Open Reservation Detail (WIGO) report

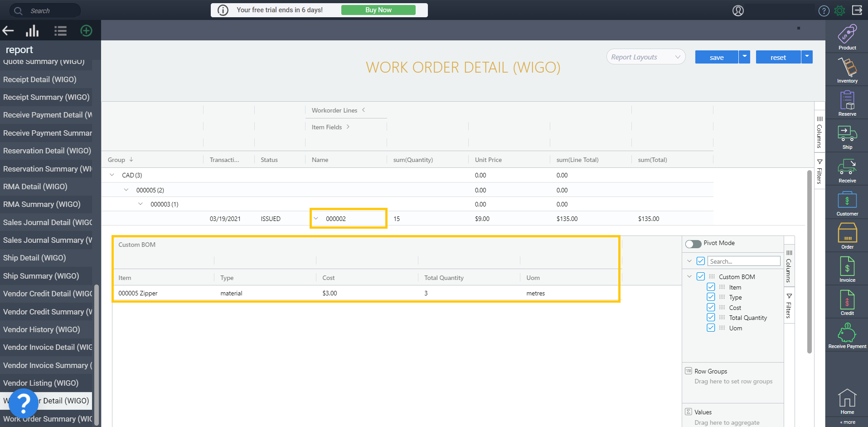(x=46, y=151)
